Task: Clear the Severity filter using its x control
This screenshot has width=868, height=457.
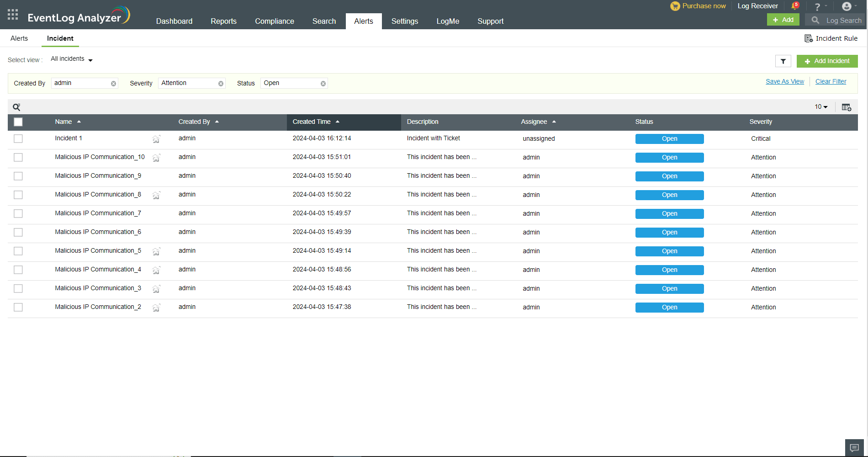Action: click(x=222, y=83)
